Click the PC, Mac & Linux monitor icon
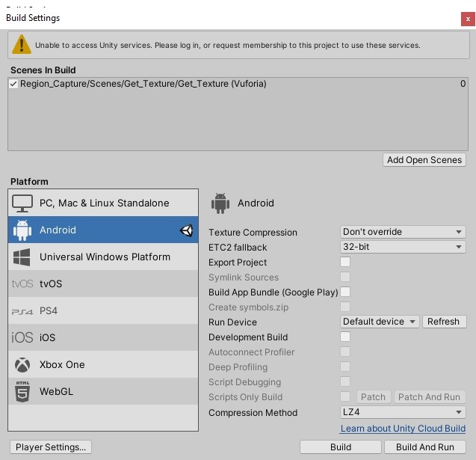476x460 pixels. pyautogui.click(x=22, y=203)
